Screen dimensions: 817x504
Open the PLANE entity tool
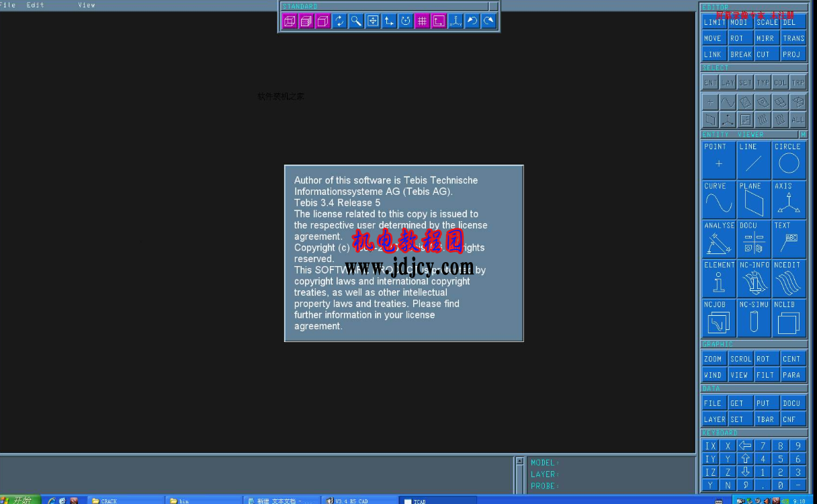[754, 200]
